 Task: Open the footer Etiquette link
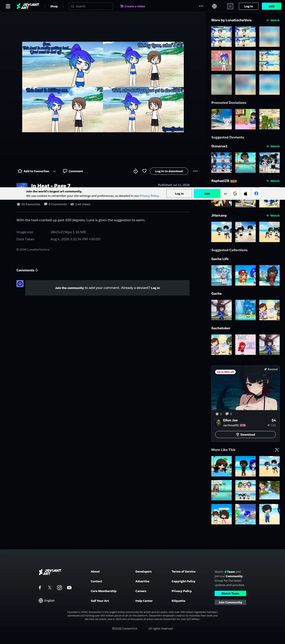178,601
